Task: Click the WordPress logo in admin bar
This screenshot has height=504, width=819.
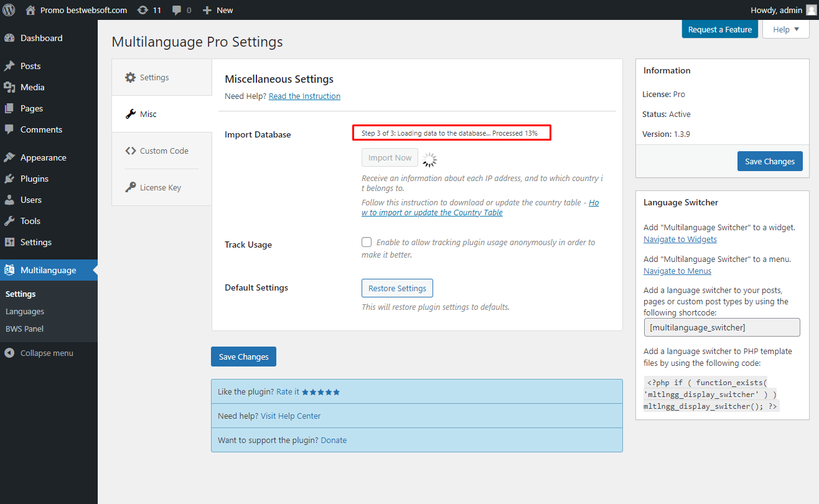Action: tap(9, 10)
